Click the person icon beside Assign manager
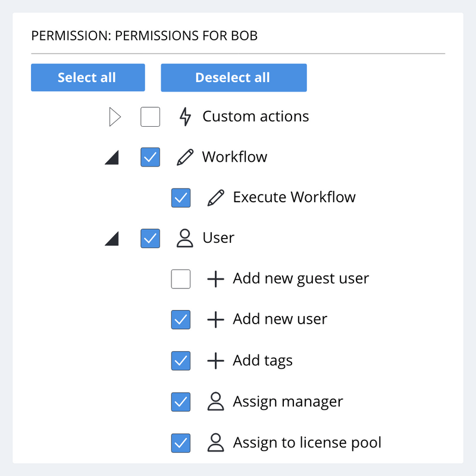Screen dimensions: 476x476 click(x=215, y=402)
